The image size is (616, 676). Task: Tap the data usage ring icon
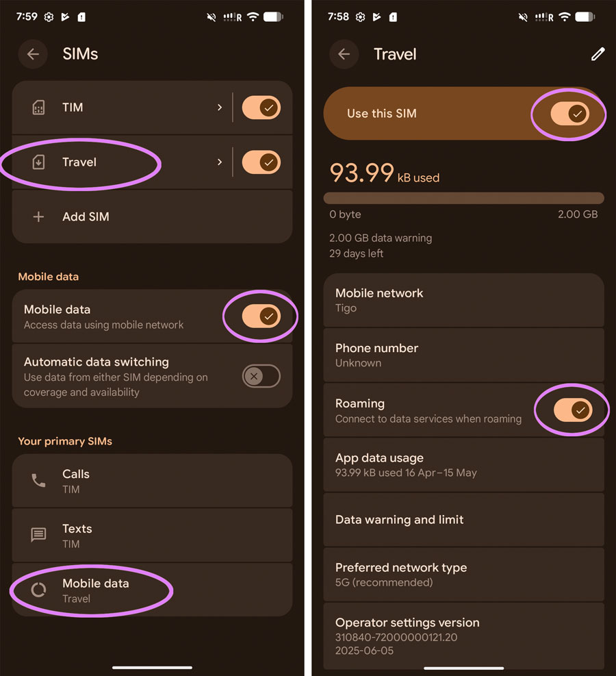coord(39,590)
